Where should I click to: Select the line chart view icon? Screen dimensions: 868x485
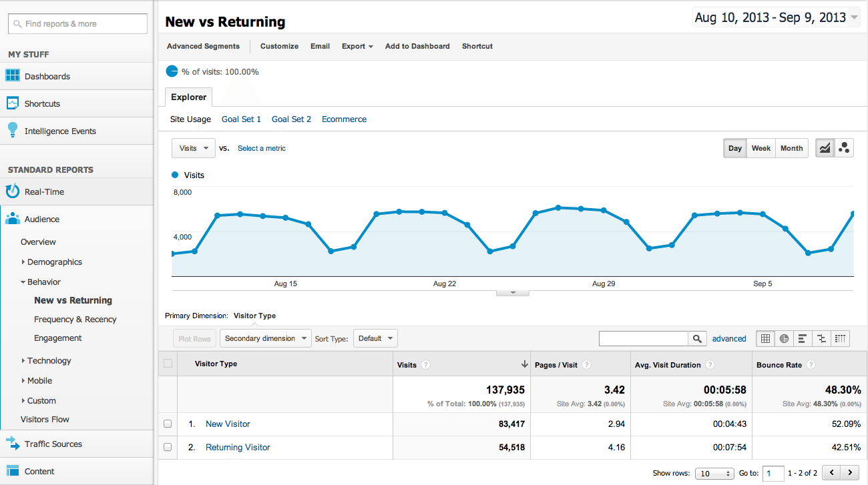point(825,148)
